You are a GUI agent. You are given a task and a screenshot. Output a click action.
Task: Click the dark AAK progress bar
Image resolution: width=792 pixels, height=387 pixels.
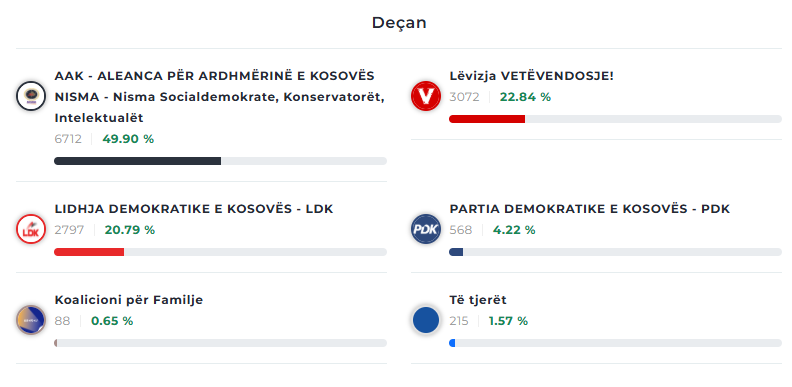coord(220,161)
